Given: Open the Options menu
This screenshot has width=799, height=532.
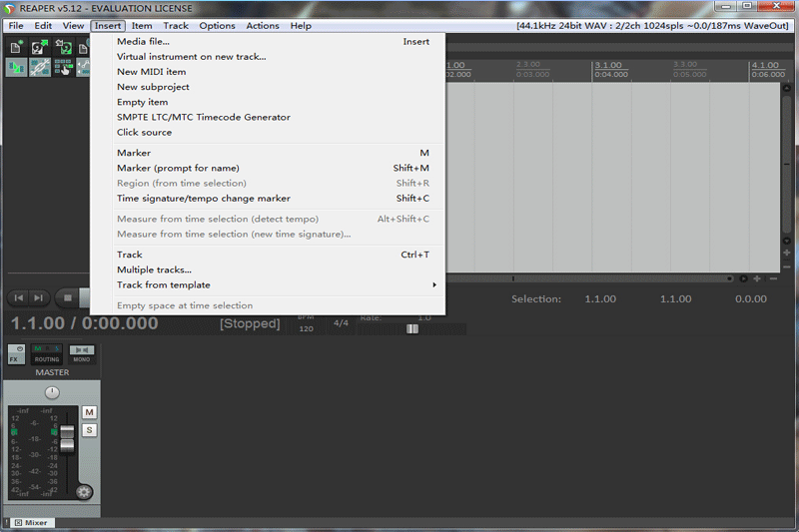Looking at the screenshot, I should 217,26.
